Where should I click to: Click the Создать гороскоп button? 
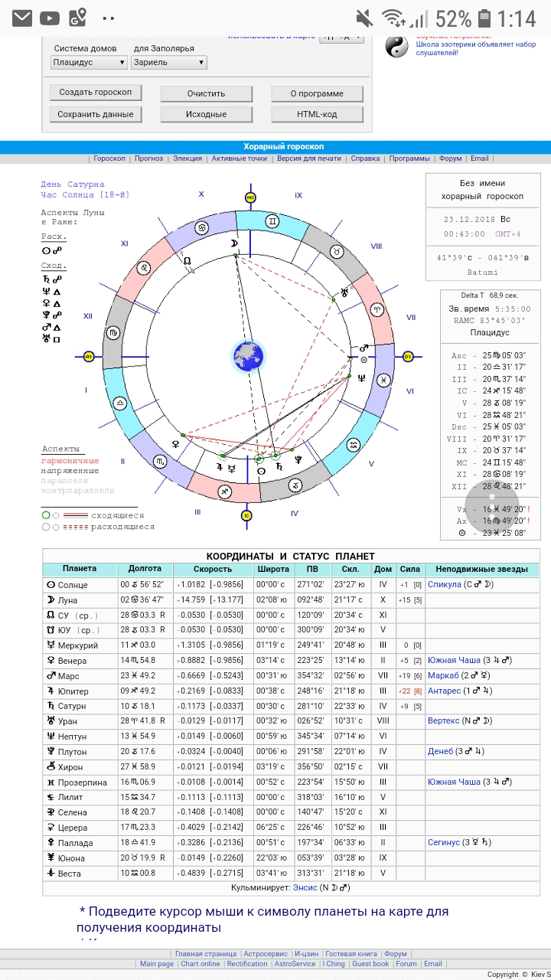click(96, 93)
